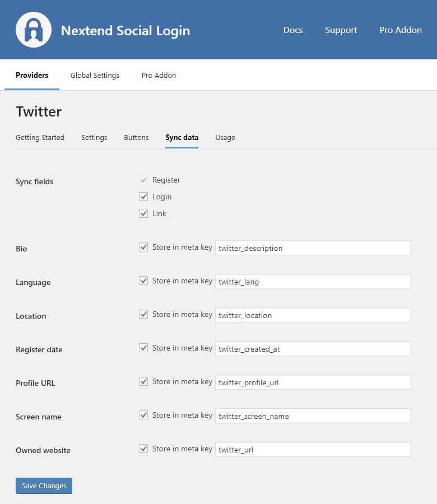Image resolution: width=437 pixels, height=504 pixels.
Task: Click the twitter_screen_name input box
Action: click(313, 416)
